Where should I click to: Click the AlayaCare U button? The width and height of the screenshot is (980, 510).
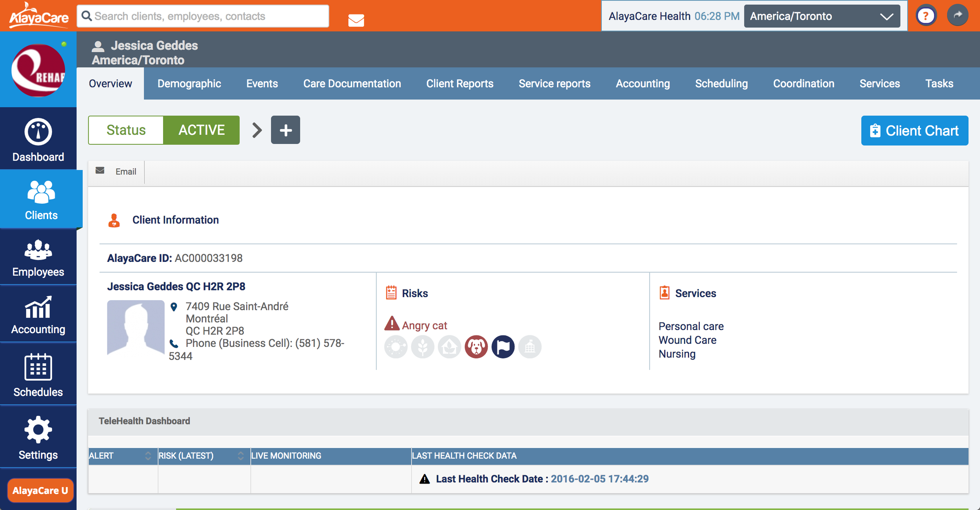(40, 490)
